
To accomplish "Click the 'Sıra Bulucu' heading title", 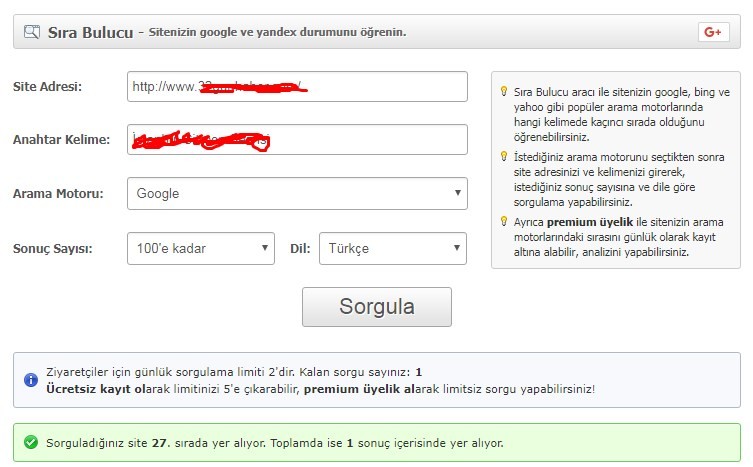I will pos(90,32).
